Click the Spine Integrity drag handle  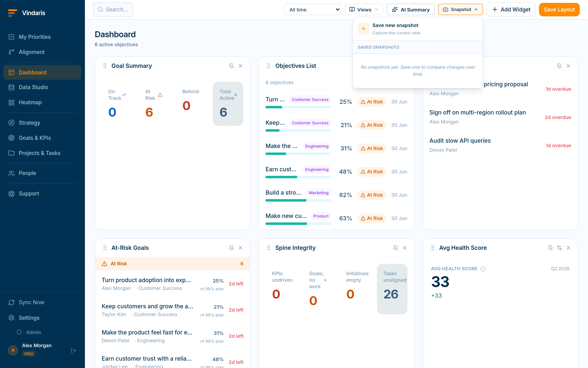tap(269, 248)
